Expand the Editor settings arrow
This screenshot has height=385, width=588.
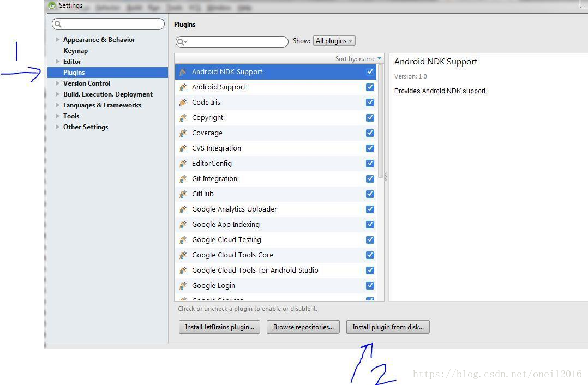[57, 61]
